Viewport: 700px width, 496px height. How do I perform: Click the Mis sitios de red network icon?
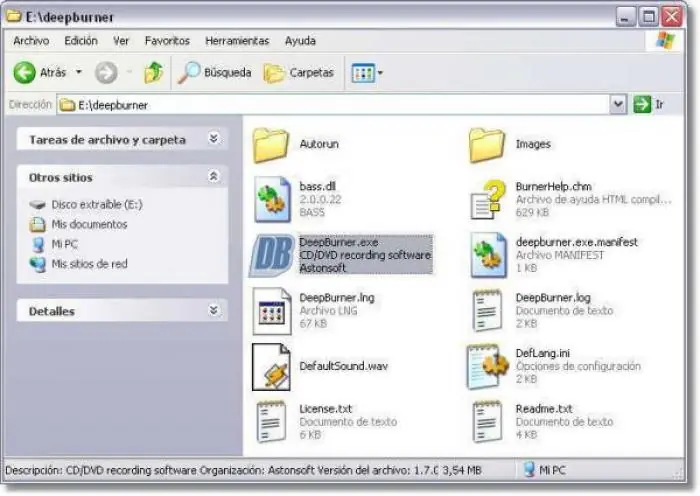[38, 264]
